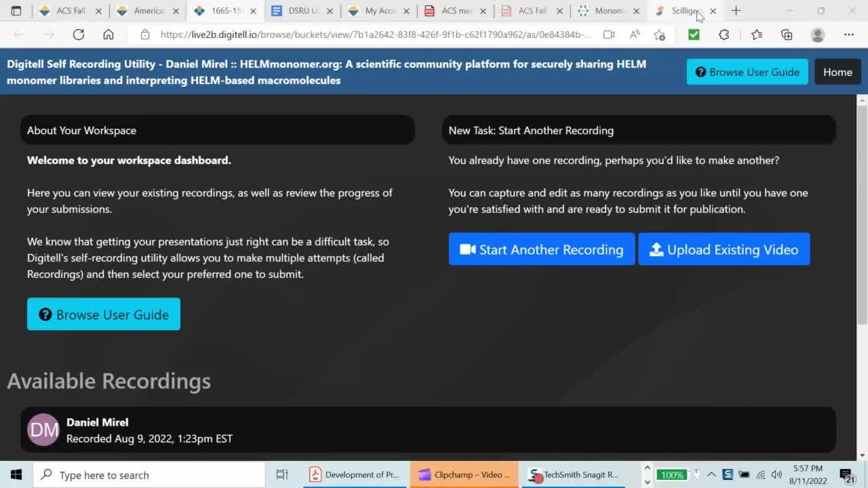Click the green checkmark extension icon
The height and width of the screenshot is (488, 868).
694,35
